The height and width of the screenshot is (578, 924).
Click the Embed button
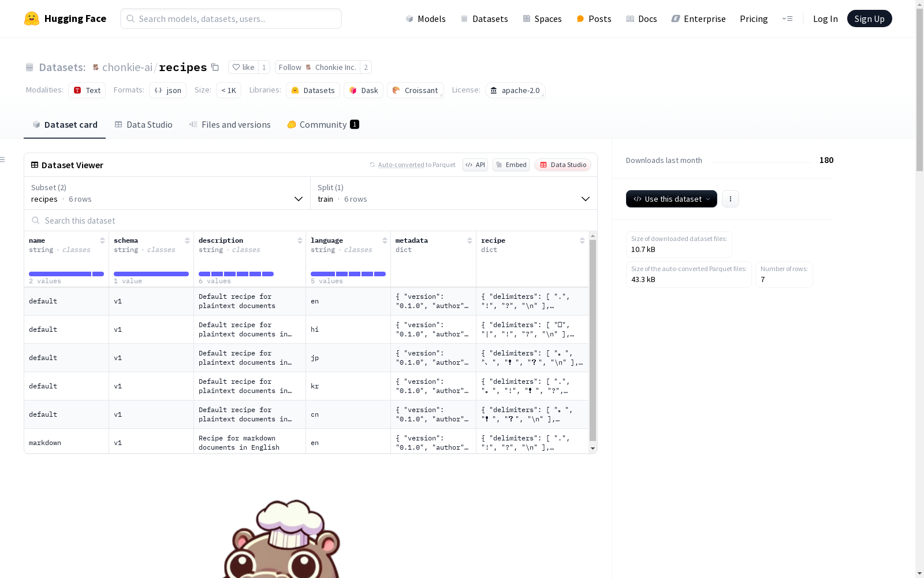tap(511, 165)
